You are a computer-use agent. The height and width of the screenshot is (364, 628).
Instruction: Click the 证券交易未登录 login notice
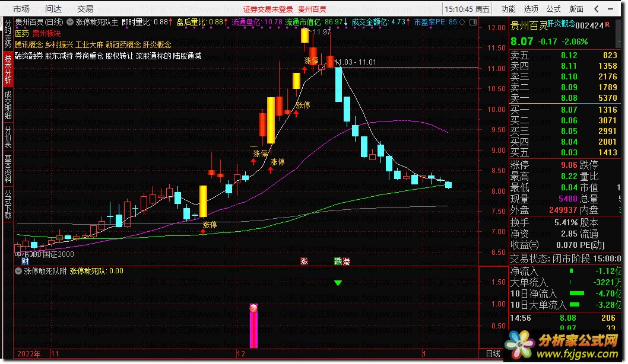pyautogui.click(x=268, y=9)
